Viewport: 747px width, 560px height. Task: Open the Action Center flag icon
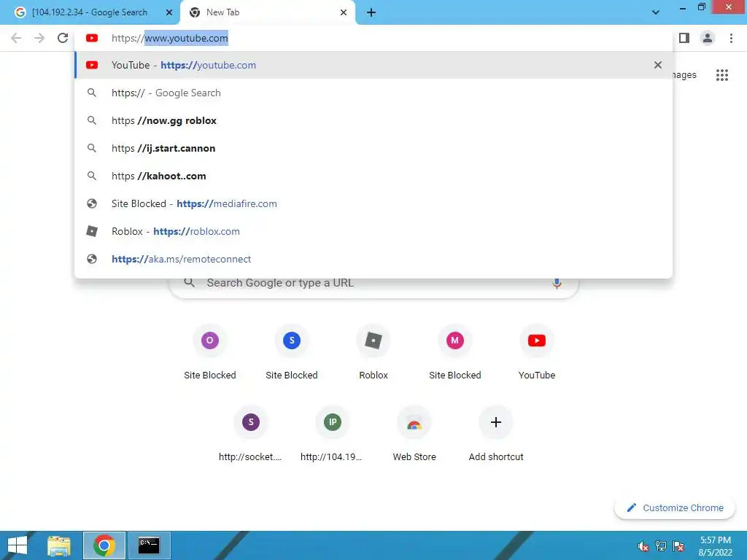[x=678, y=546]
